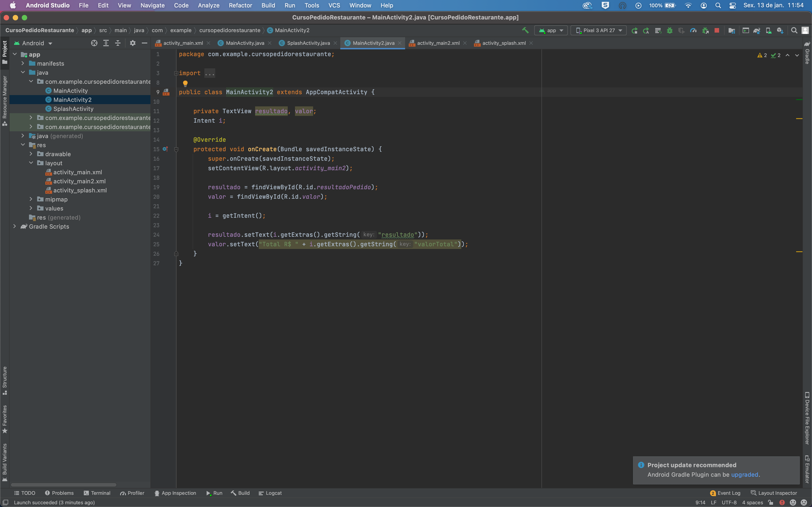Open Search Everywhere

[x=794, y=30]
